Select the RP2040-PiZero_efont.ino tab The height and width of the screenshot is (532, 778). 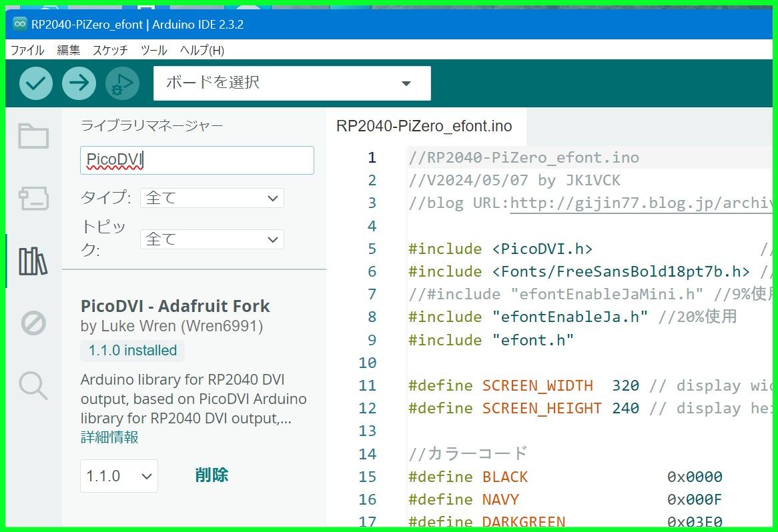pyautogui.click(x=424, y=126)
